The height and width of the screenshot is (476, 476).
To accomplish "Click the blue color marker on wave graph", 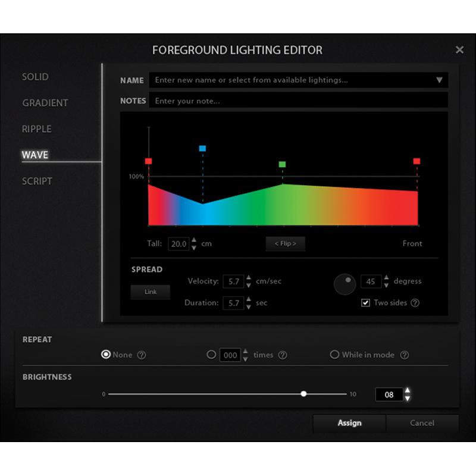I will point(202,148).
